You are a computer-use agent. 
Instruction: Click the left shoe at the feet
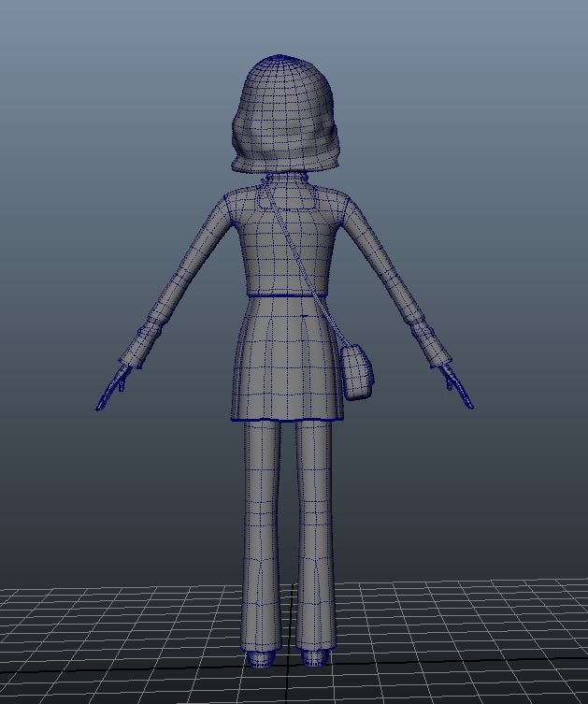pyautogui.click(x=260, y=658)
